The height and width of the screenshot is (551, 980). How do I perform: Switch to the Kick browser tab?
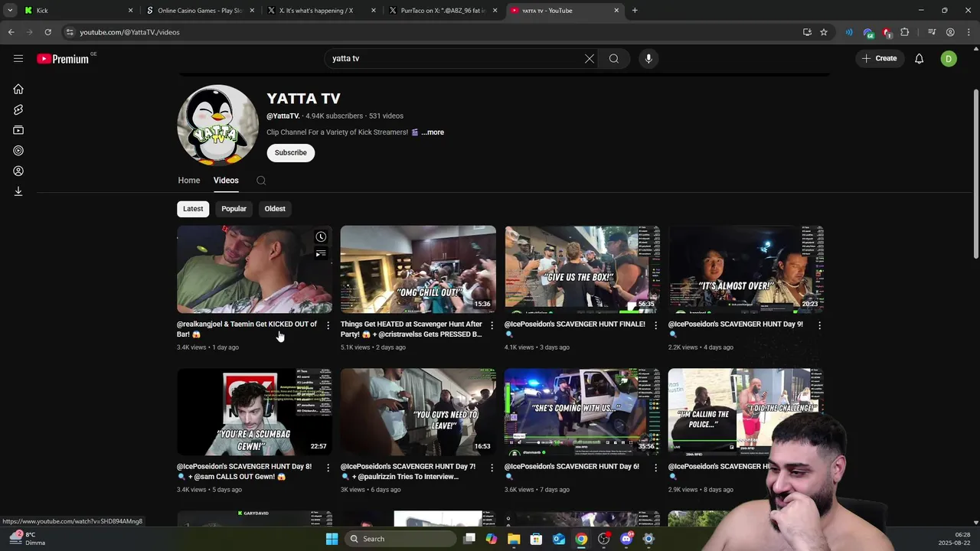[x=77, y=11]
